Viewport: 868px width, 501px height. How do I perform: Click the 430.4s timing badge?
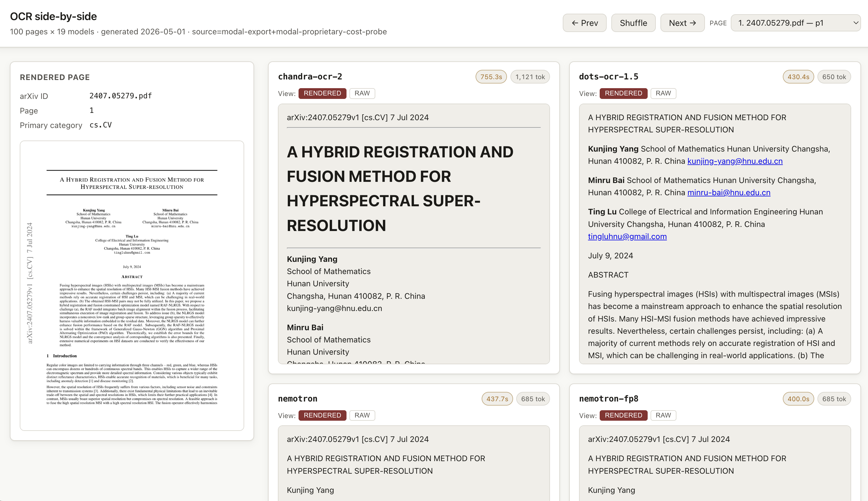click(x=798, y=77)
